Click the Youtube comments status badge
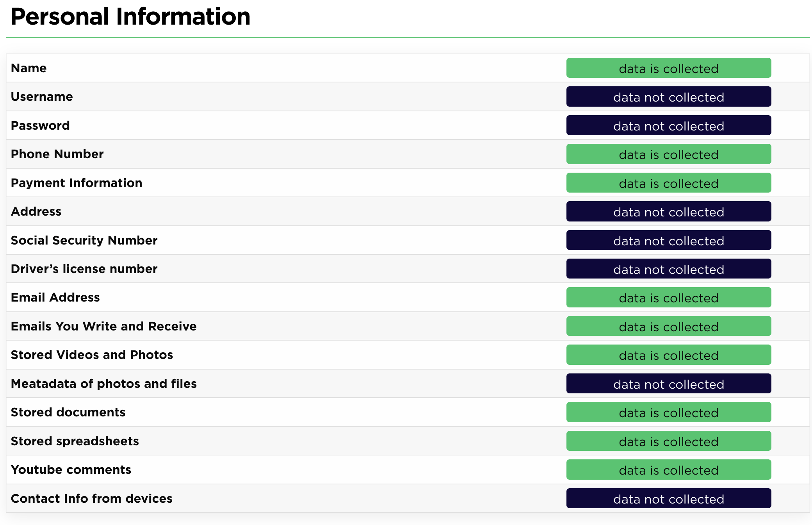 [668, 470]
